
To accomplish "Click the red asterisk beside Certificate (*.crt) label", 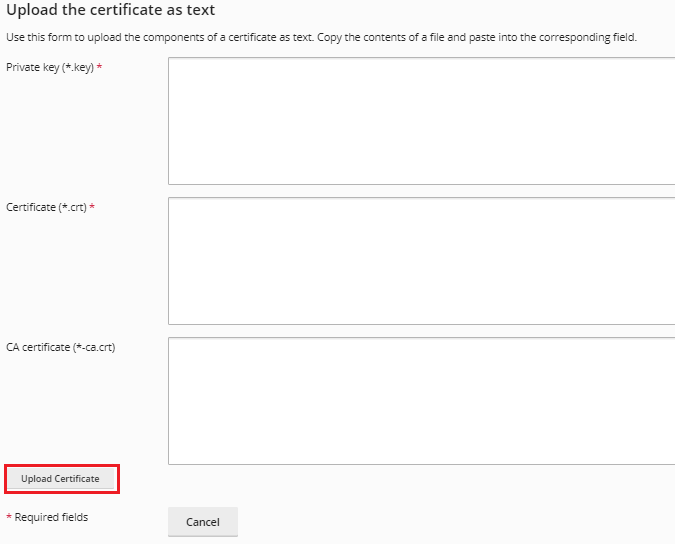I will coord(93,207).
